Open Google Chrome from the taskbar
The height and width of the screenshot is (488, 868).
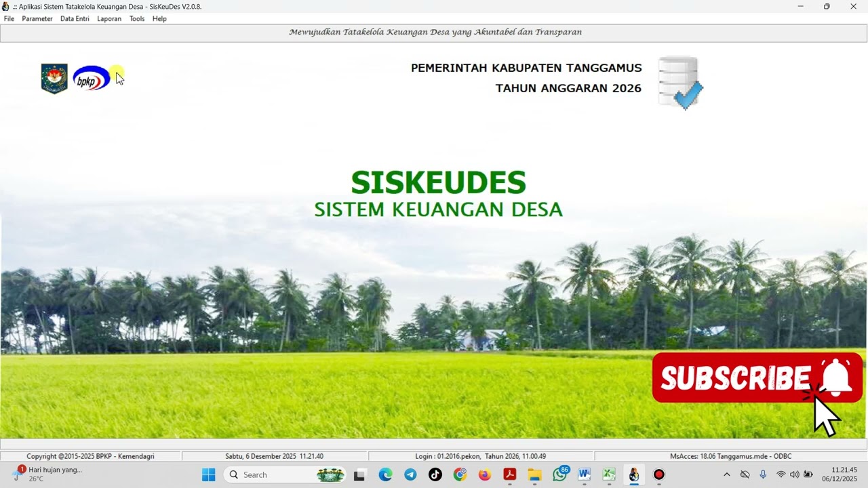[x=460, y=474]
